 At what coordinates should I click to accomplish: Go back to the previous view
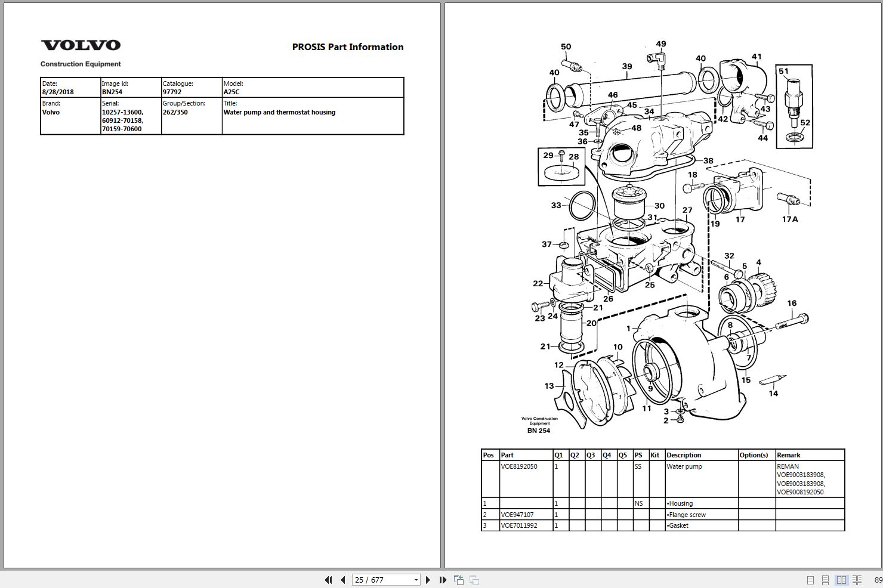coord(458,579)
